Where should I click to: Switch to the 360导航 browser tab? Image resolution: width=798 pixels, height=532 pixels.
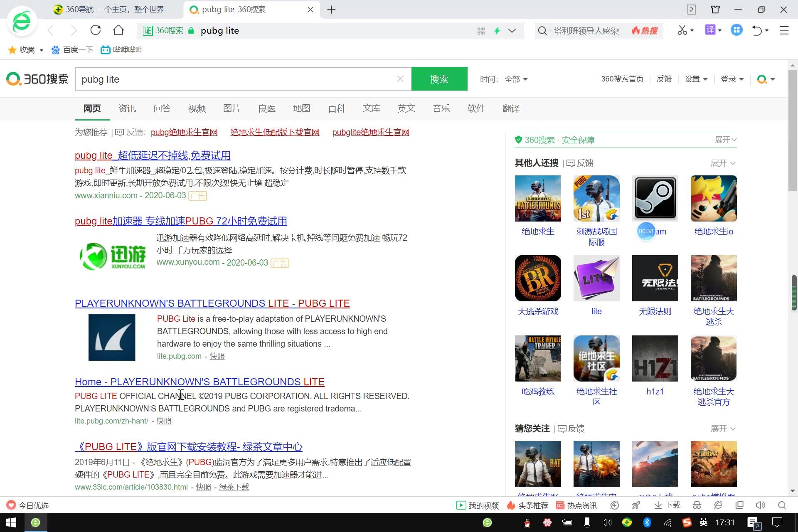[x=114, y=10]
